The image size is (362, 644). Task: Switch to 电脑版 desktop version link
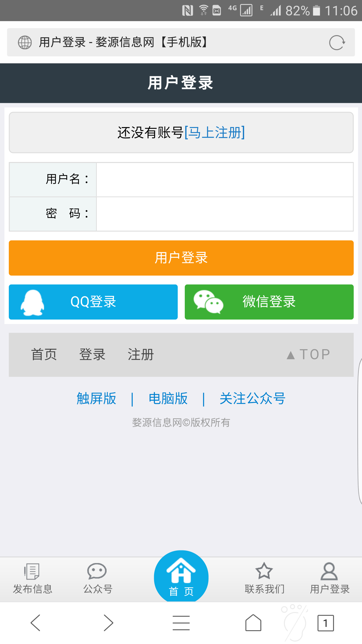(x=168, y=398)
